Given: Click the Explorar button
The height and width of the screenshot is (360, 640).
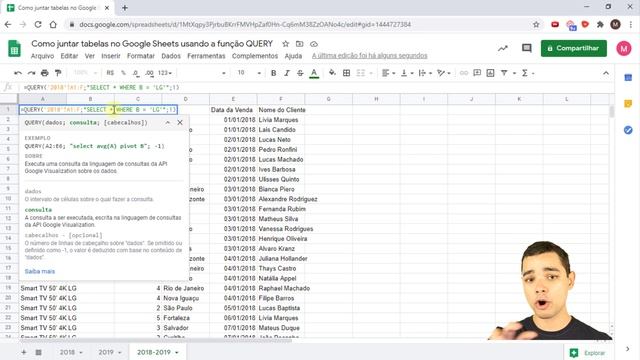Looking at the screenshot, I should click(x=587, y=353).
